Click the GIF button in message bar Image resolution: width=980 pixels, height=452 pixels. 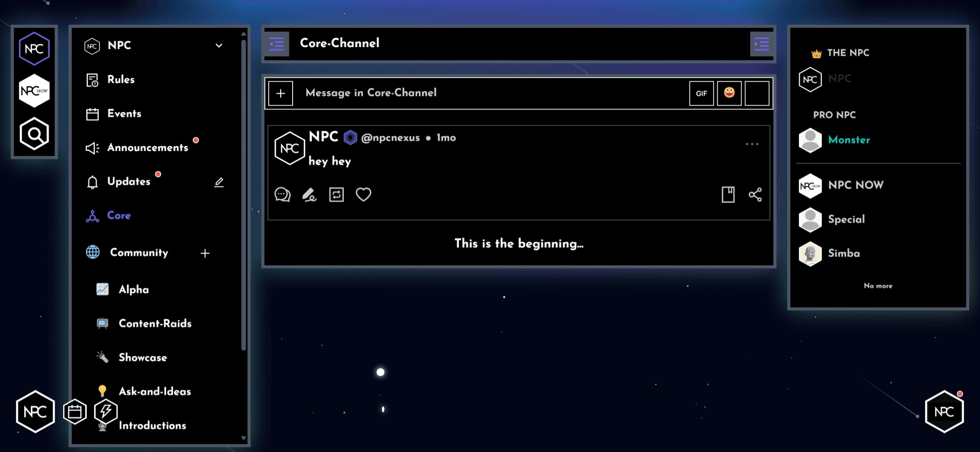[701, 93]
